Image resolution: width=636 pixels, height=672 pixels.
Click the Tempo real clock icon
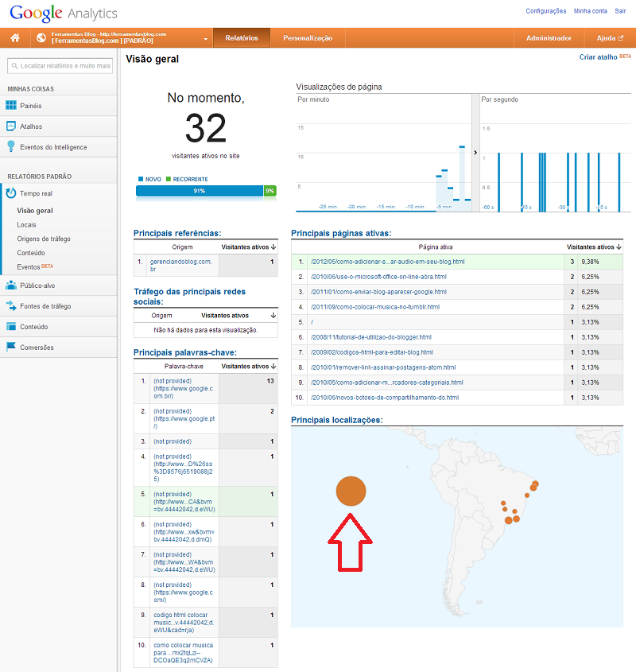pyautogui.click(x=11, y=193)
